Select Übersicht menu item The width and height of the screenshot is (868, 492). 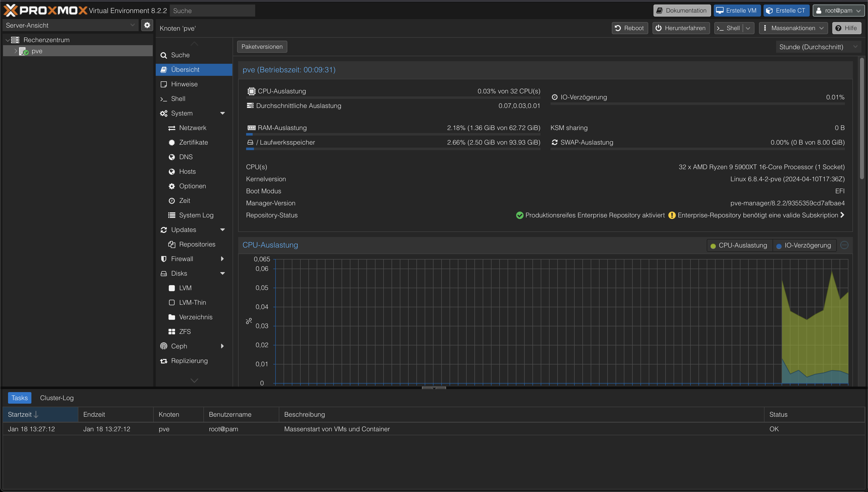click(x=194, y=70)
